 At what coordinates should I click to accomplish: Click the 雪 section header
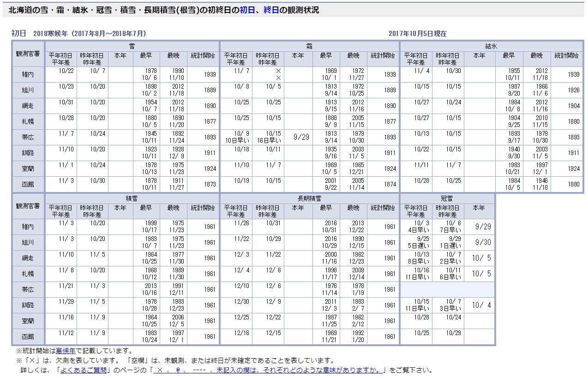tap(132, 46)
